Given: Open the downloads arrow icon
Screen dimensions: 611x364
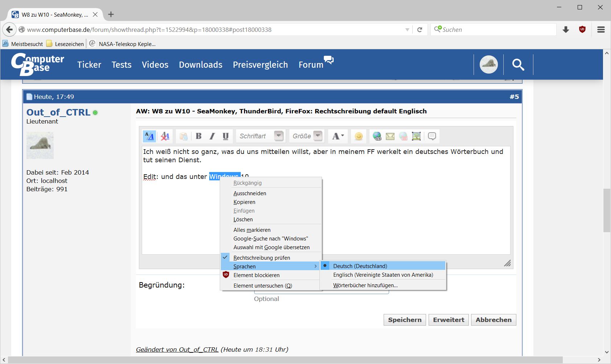Looking at the screenshot, I should 566,30.
